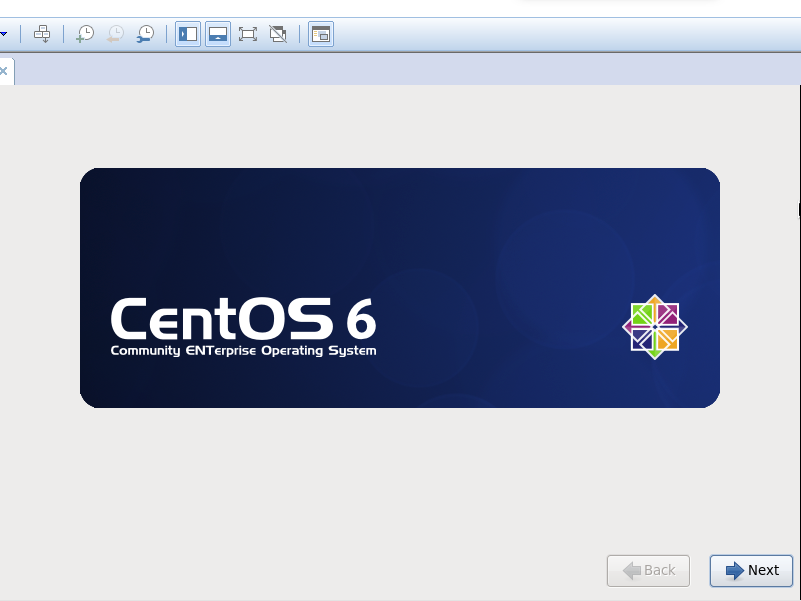Click the Next button
The image size is (801, 601).
coord(751,570)
